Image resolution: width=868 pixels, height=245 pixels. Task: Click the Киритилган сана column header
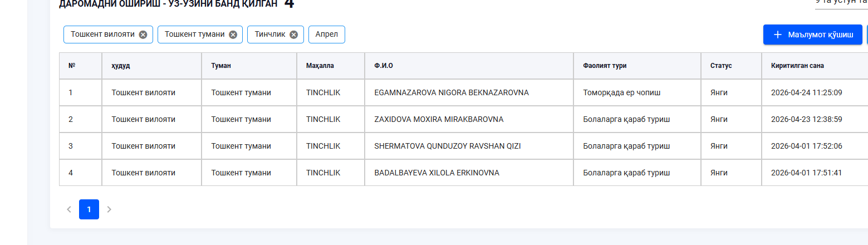[x=797, y=66]
